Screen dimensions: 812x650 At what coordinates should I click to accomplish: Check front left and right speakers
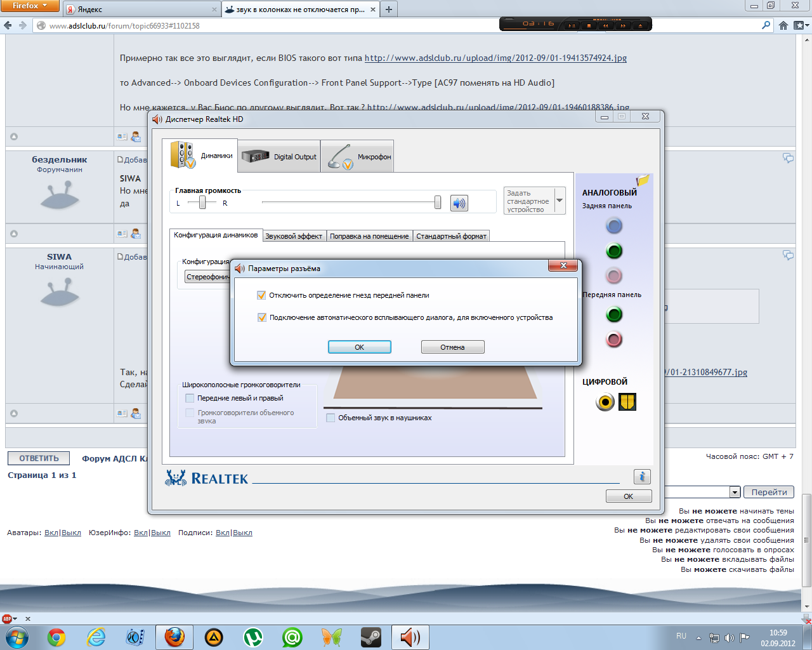189,398
